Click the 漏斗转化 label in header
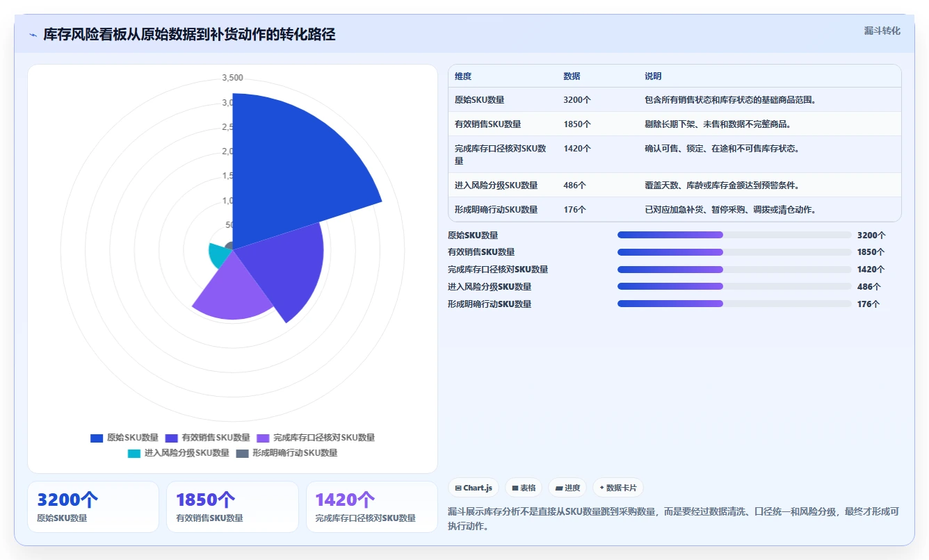929x560 pixels. (x=882, y=31)
